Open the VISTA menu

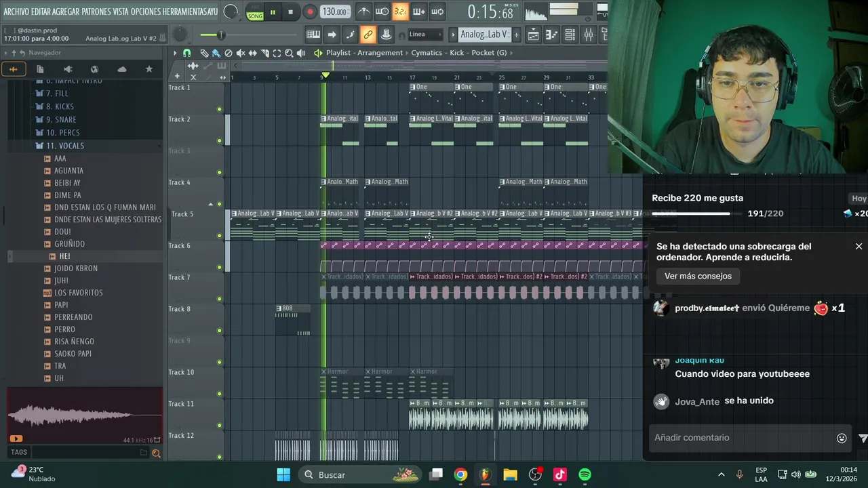(121, 12)
